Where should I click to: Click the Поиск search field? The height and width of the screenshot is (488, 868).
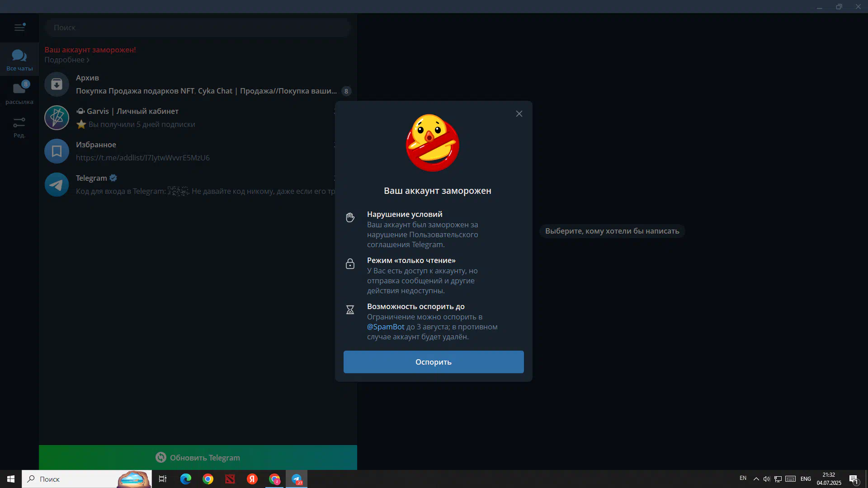click(198, 28)
